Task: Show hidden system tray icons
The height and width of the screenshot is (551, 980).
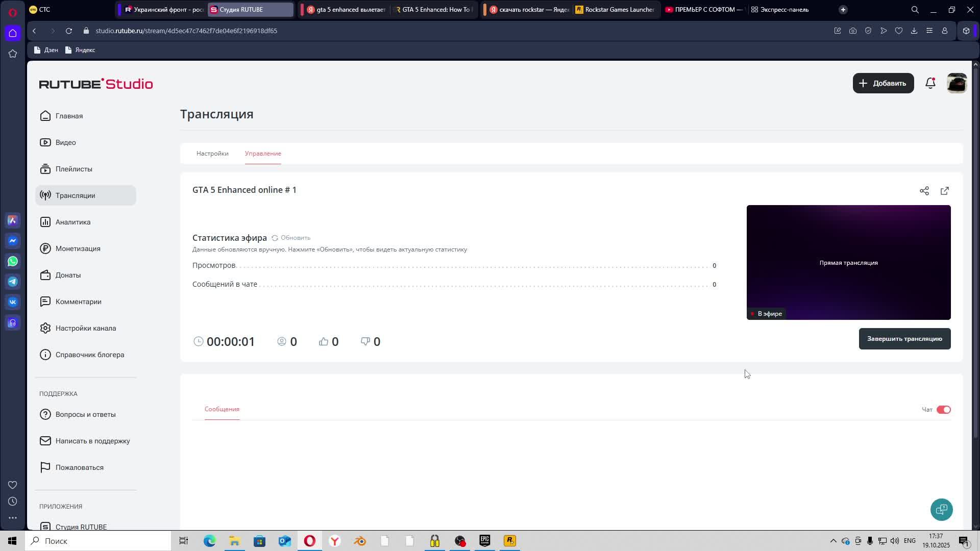Action: tap(833, 541)
